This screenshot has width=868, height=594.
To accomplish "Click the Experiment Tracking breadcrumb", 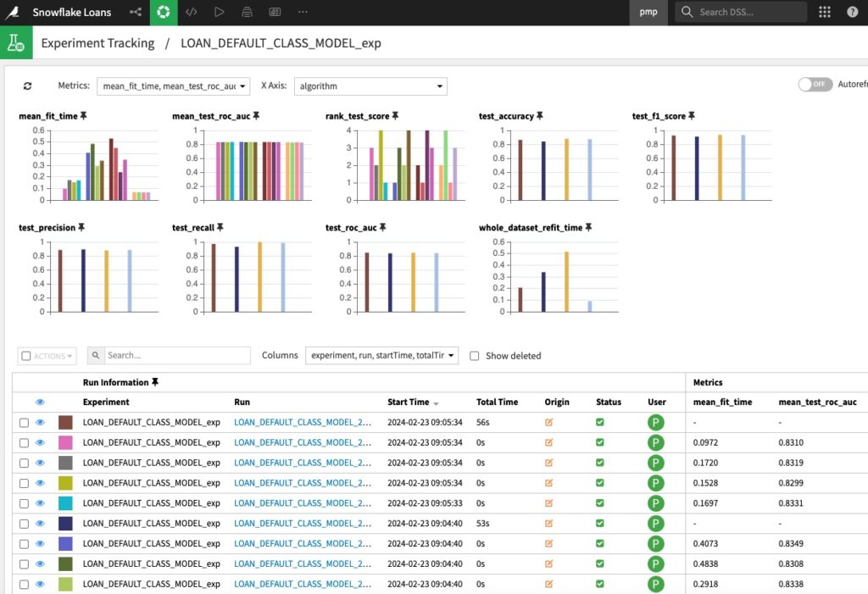I will coord(97,43).
